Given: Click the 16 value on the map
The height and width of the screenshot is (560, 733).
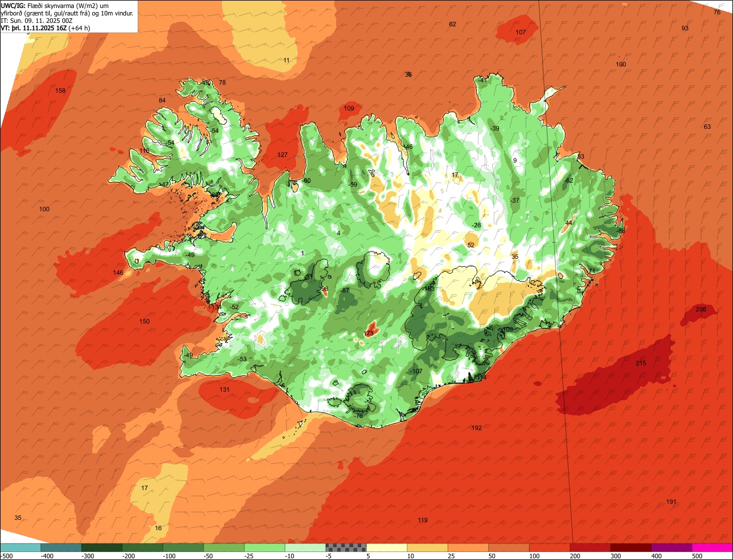Looking at the screenshot, I should click(x=159, y=528).
